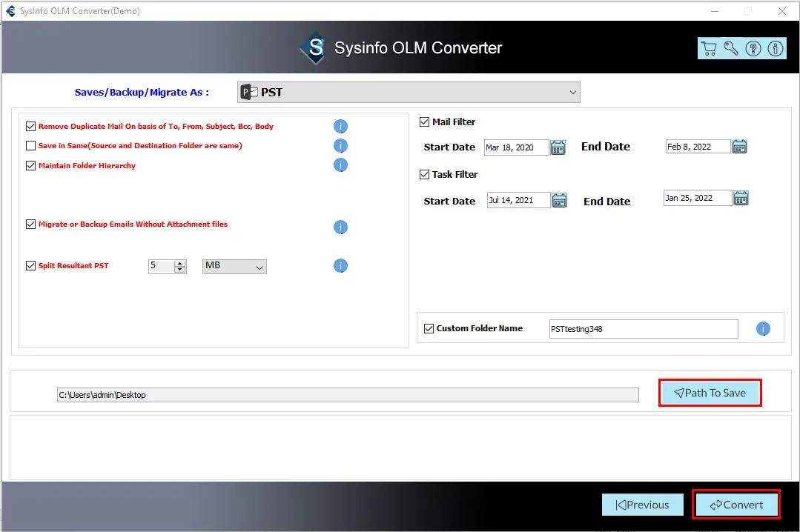
Task: Open the shopping cart purchase icon
Action: (709, 48)
